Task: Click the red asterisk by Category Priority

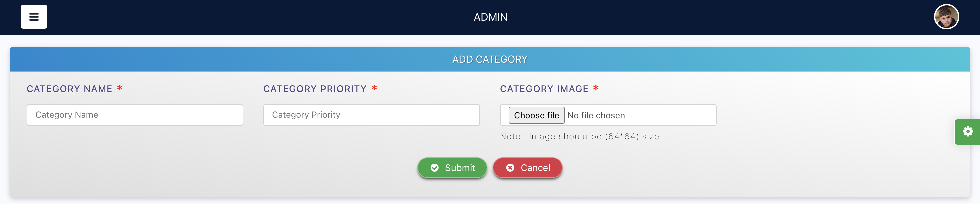Action: click(x=374, y=88)
